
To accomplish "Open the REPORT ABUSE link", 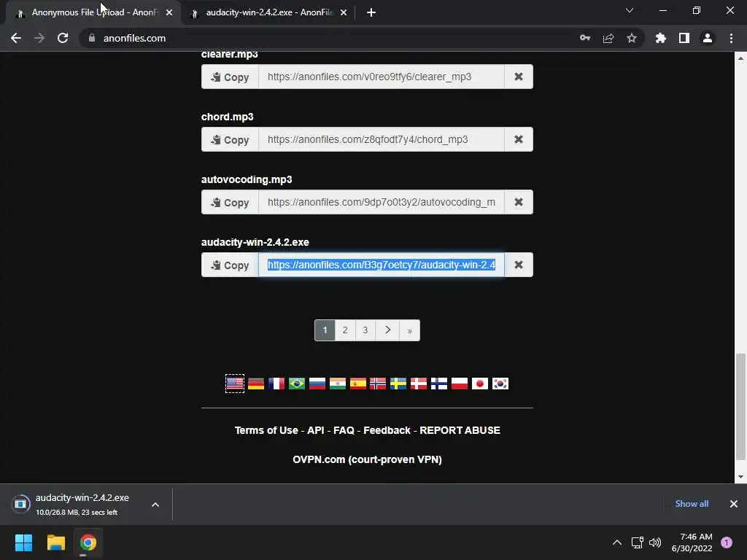I will pos(460,430).
